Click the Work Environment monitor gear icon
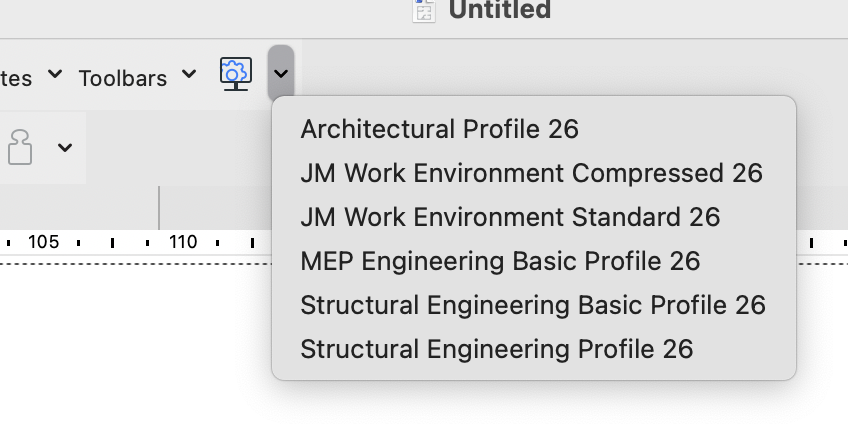This screenshot has height=424, width=848. (235, 74)
